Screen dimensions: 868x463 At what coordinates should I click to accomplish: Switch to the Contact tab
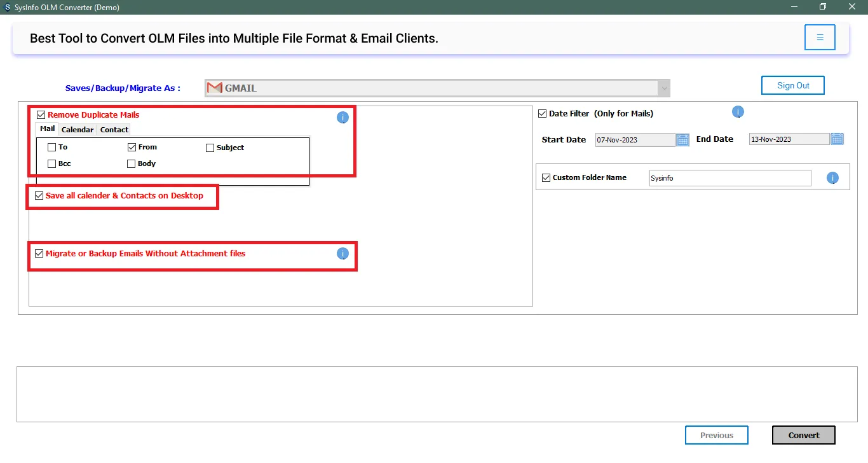click(114, 130)
